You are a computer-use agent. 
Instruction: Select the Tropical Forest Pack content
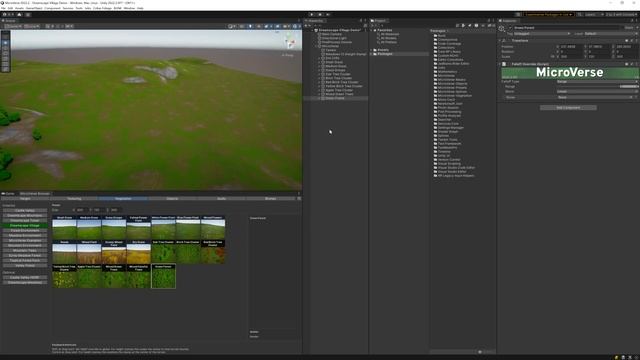(25, 260)
